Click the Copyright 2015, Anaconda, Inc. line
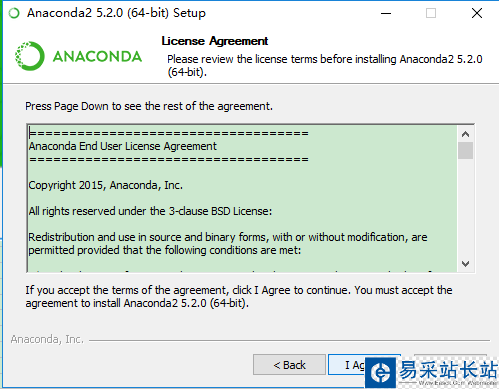 click(x=105, y=185)
